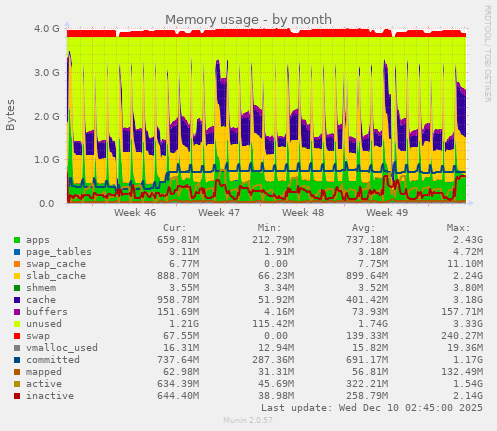Image resolution: width=497 pixels, height=431 pixels.
Task: Click the 'Bytes' y-axis label
Action: tap(10, 115)
